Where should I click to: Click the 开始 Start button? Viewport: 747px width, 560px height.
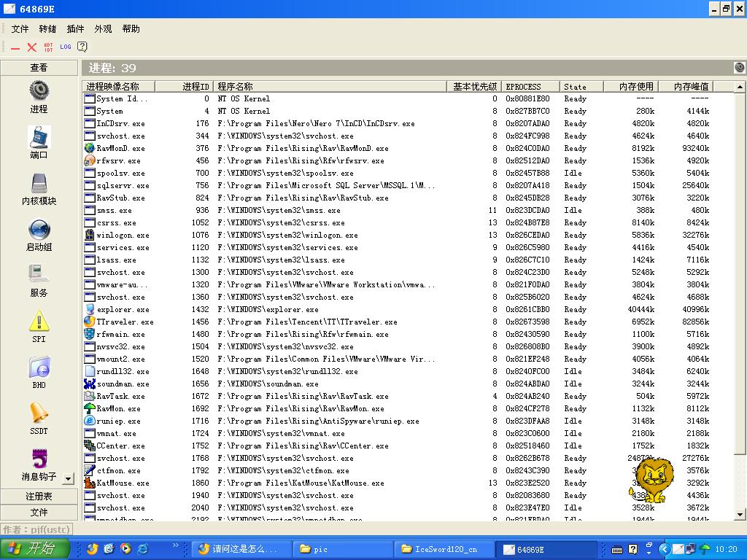click(x=35, y=548)
